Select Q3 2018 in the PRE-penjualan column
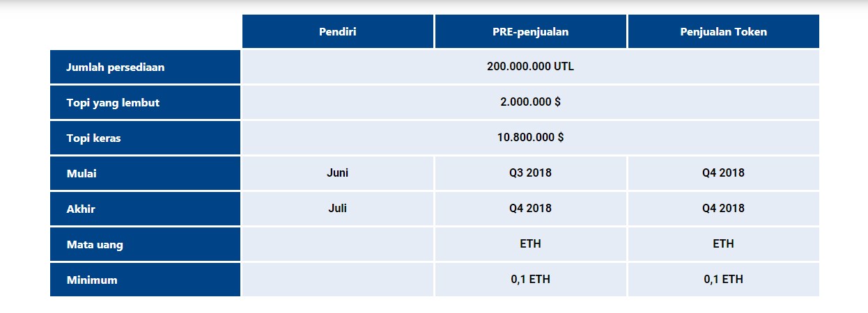The height and width of the screenshot is (313, 868). click(x=531, y=173)
